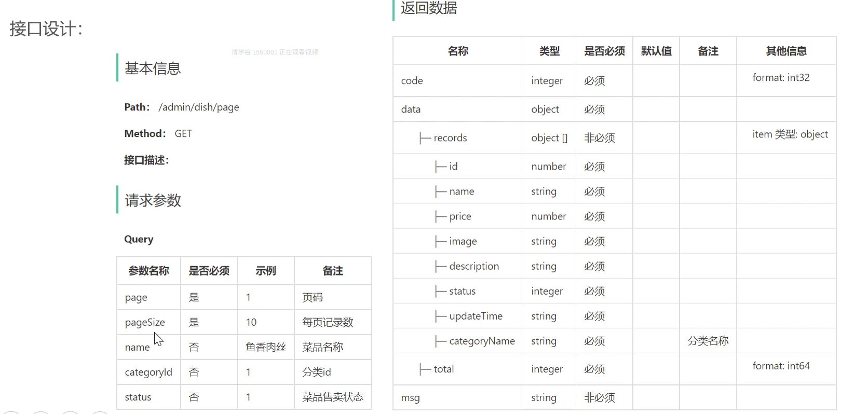Select the categoryName field name
Viewport: 868px width, 414px height.
coord(482,341)
